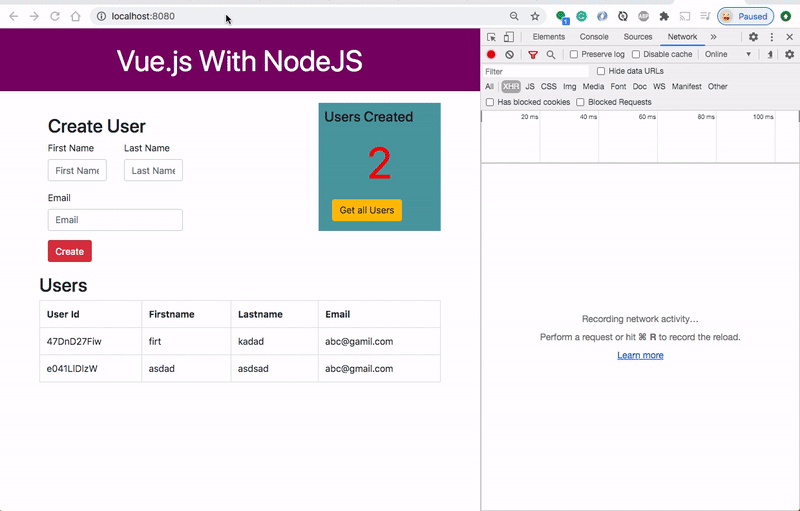Stop recording with the red record button

491,55
